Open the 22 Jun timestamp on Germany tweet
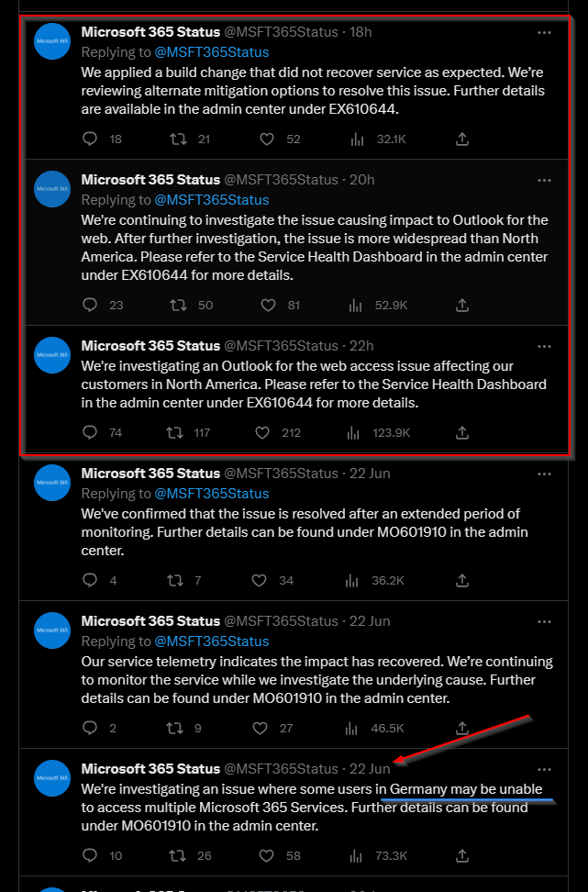588x892 pixels. [370, 768]
